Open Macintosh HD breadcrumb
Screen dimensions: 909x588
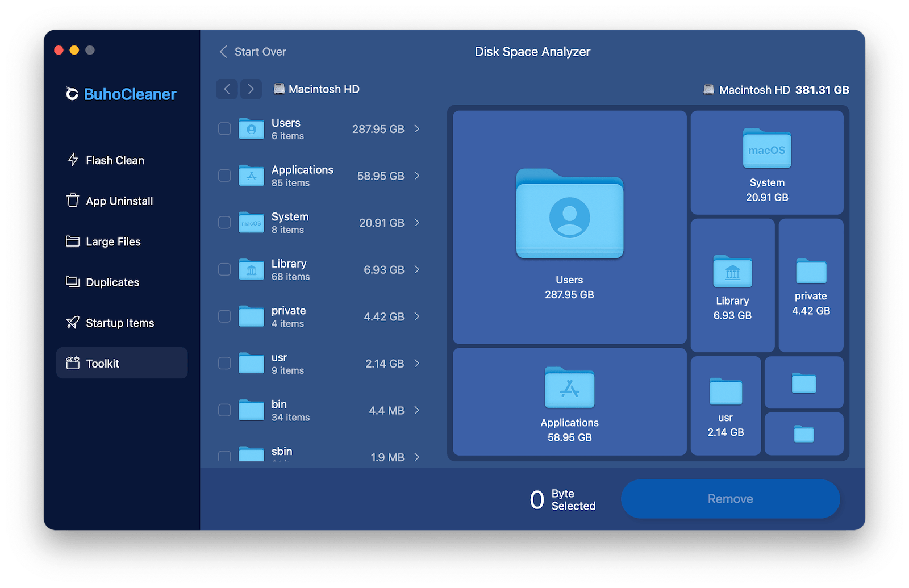316,89
